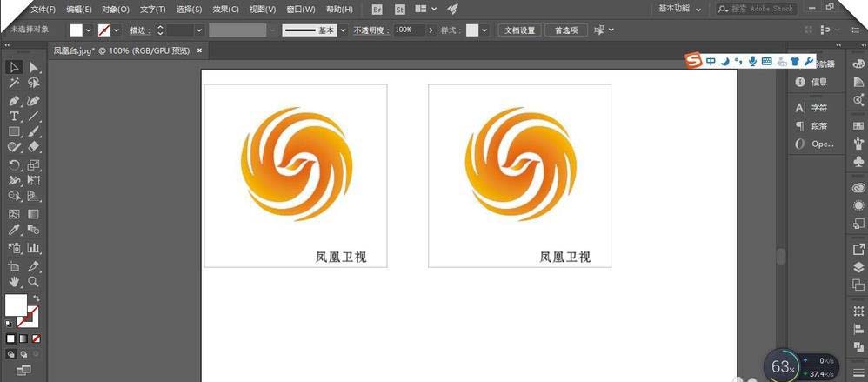The height and width of the screenshot is (382, 868).
Task: Open the Bridge (Br) icon
Action: click(x=377, y=10)
